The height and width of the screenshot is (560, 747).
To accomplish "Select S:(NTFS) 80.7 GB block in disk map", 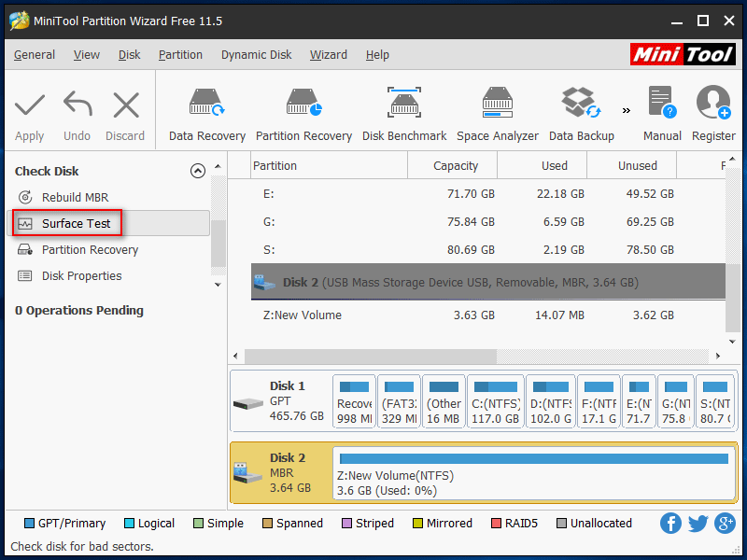I will (x=714, y=402).
